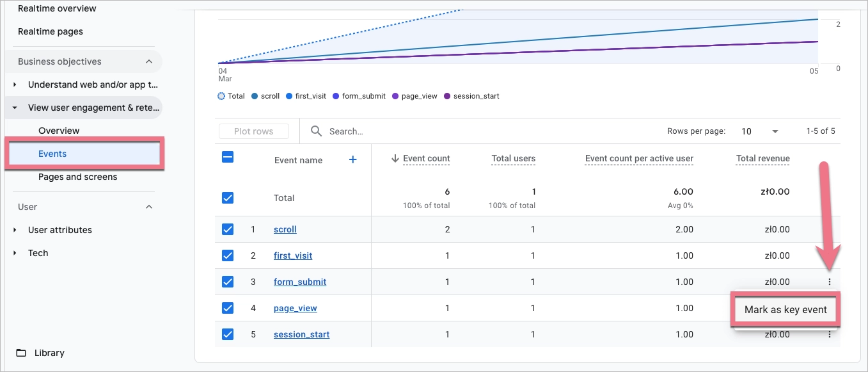Open Pages and screens report

click(77, 177)
